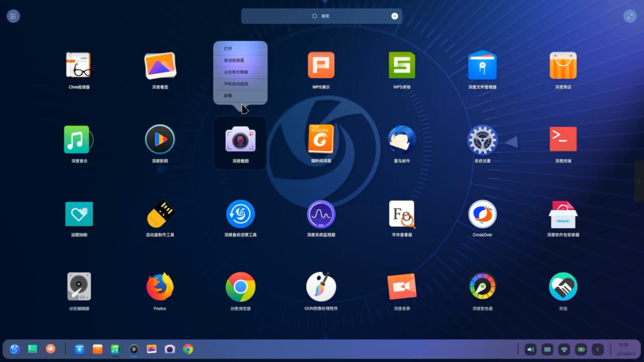The image size is (644, 362).
Task: Exit fullscreen launcher mode button
Action: [x=630, y=16]
